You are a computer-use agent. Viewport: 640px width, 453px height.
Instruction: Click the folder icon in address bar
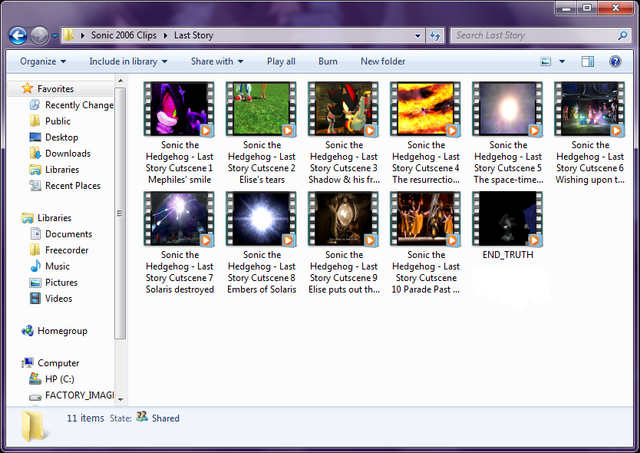pyautogui.click(x=69, y=35)
